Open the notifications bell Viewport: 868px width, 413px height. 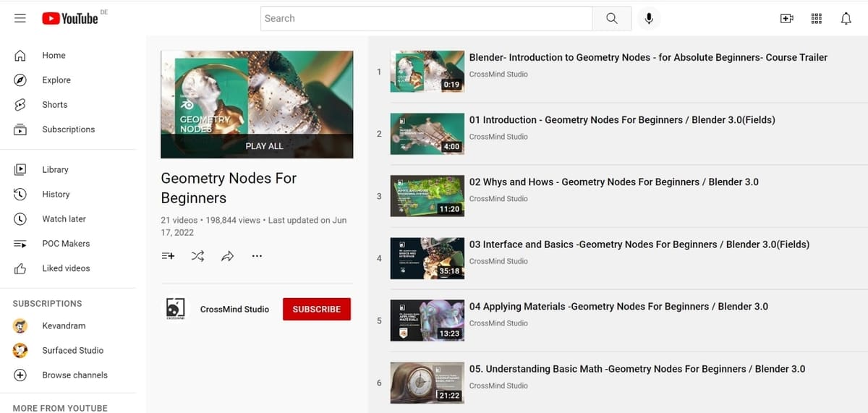pyautogui.click(x=846, y=19)
